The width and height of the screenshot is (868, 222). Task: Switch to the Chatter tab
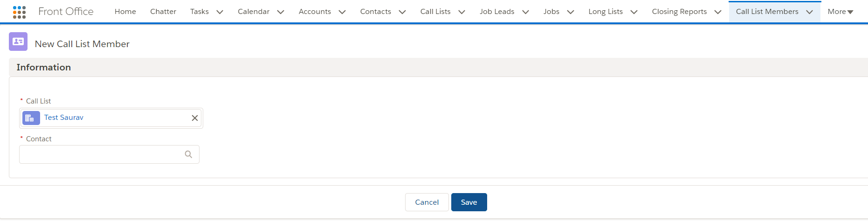click(163, 12)
